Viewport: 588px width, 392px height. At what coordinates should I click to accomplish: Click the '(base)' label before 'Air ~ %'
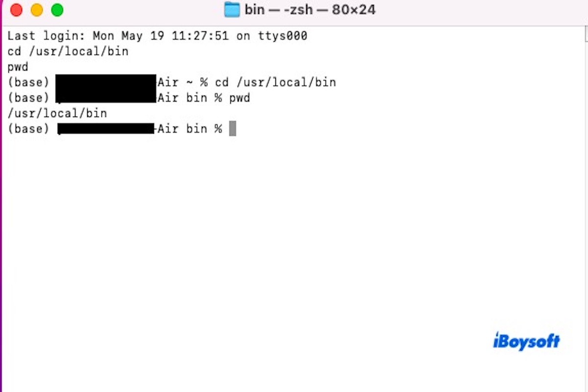28,82
